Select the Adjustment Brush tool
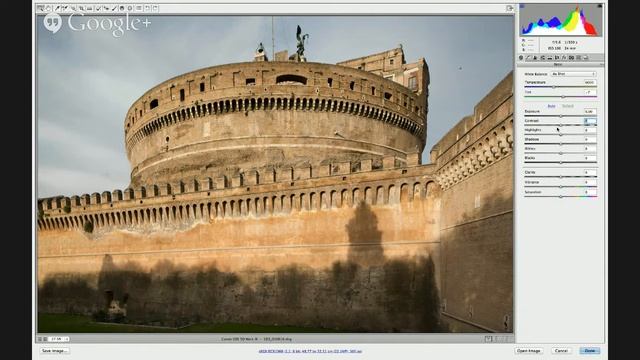The height and width of the screenshot is (360, 640). pyautogui.click(x=114, y=8)
